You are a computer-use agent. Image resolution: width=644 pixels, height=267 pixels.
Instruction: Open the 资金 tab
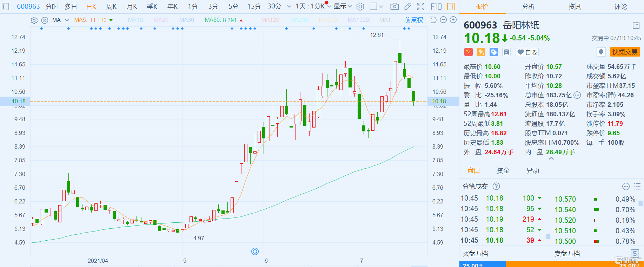503,171
